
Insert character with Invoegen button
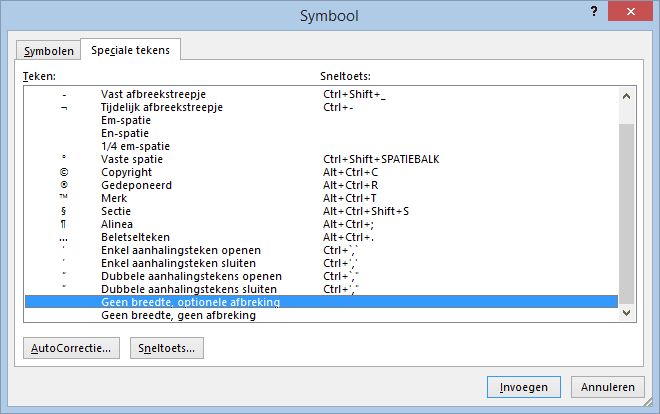(524, 387)
